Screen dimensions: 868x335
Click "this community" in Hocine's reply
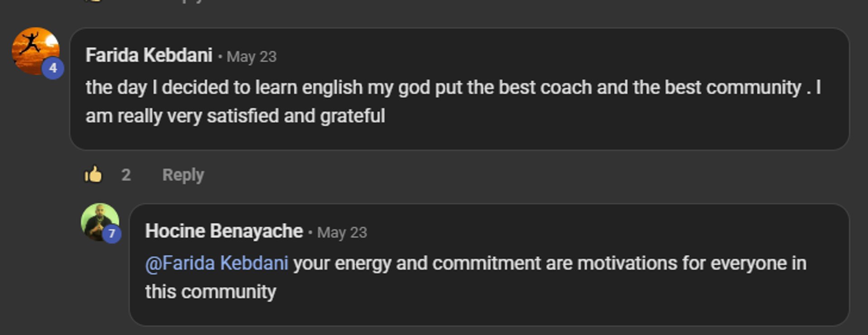coord(211,292)
